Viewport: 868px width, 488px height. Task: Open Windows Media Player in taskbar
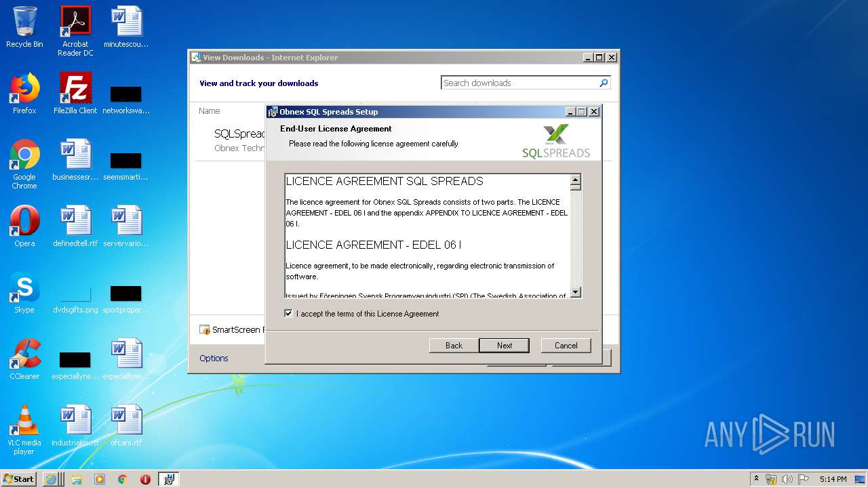click(100, 479)
